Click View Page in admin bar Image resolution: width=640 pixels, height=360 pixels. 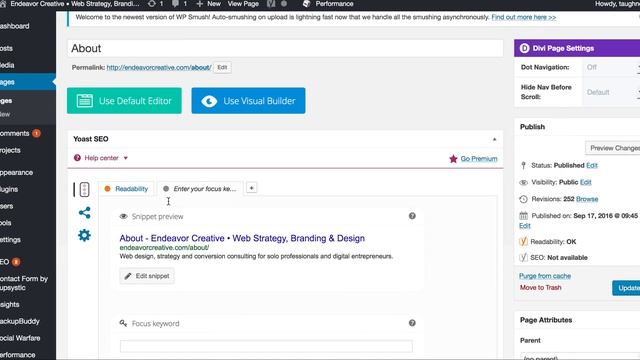(x=243, y=4)
